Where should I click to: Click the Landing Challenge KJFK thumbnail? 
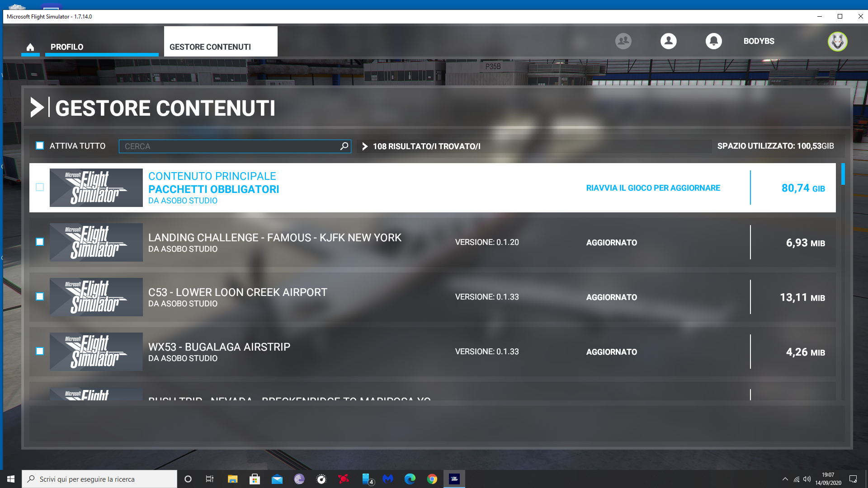(x=96, y=242)
